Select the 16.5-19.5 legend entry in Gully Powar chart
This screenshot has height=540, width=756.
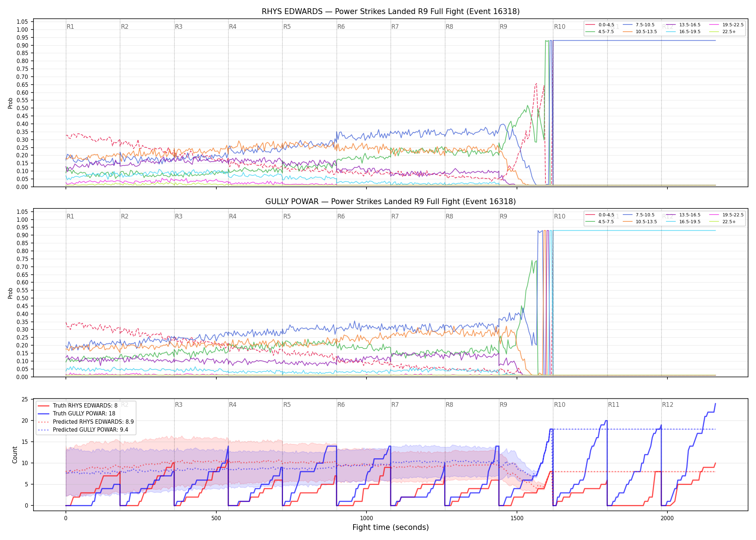(x=683, y=222)
